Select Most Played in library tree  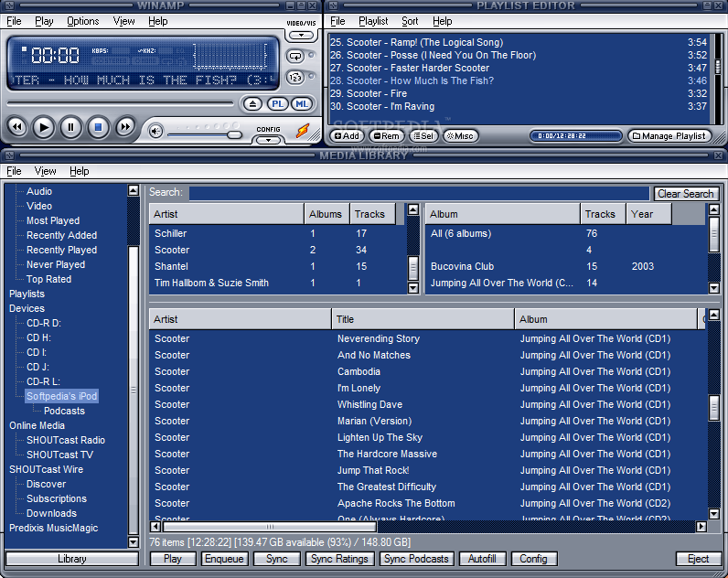[53, 220]
